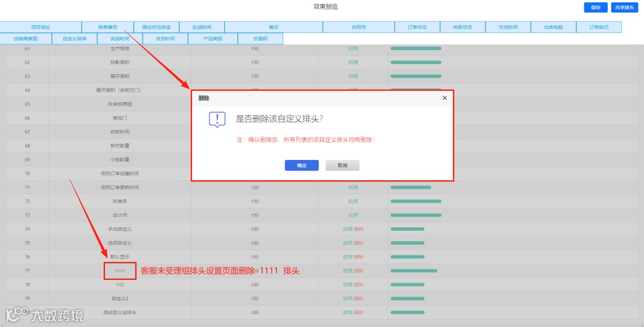Click the 展开面积（含板式门） cell
The height and width of the screenshot is (327, 644).
120,90
